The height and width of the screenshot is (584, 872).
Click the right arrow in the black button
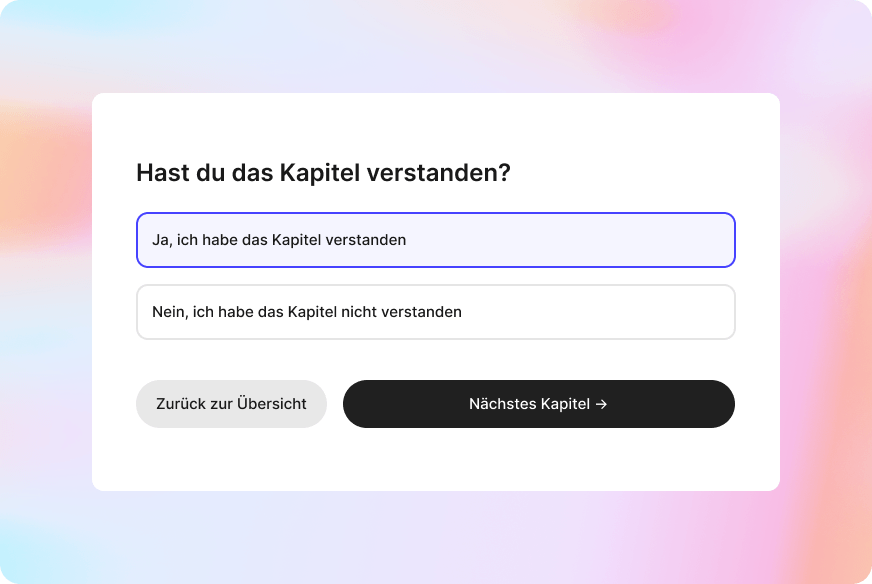pos(601,404)
